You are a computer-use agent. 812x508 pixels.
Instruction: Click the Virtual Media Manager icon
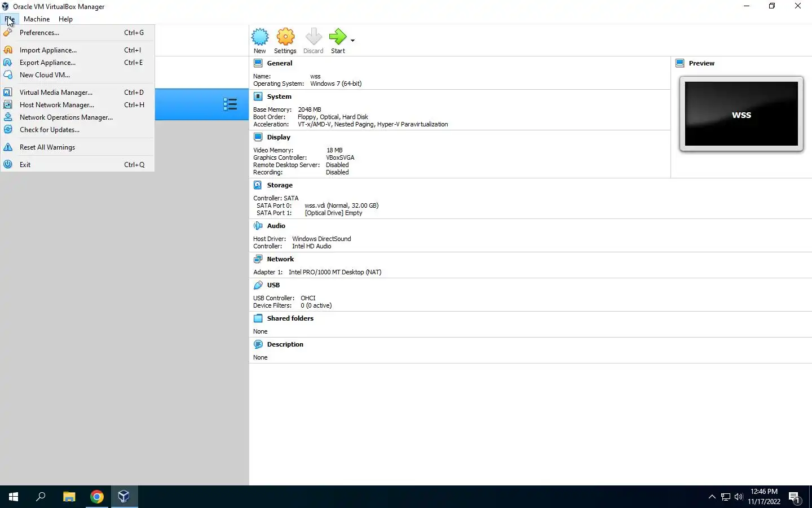click(8, 93)
